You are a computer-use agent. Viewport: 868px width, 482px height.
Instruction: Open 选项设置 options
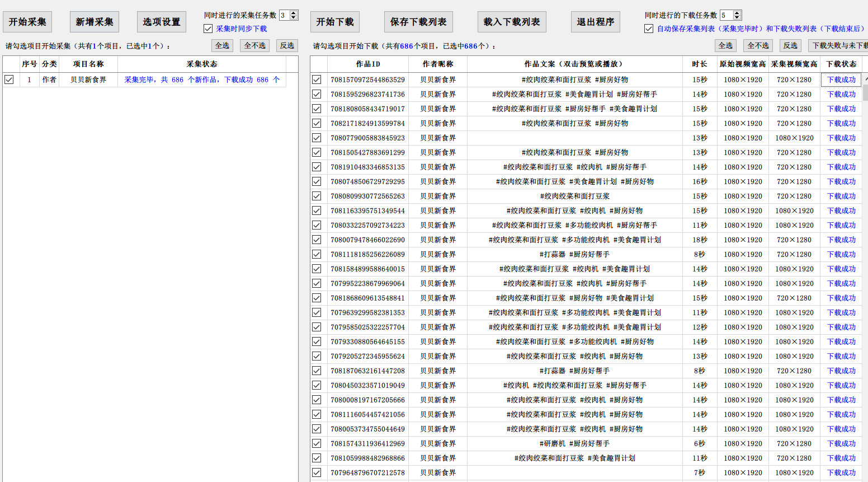point(161,22)
